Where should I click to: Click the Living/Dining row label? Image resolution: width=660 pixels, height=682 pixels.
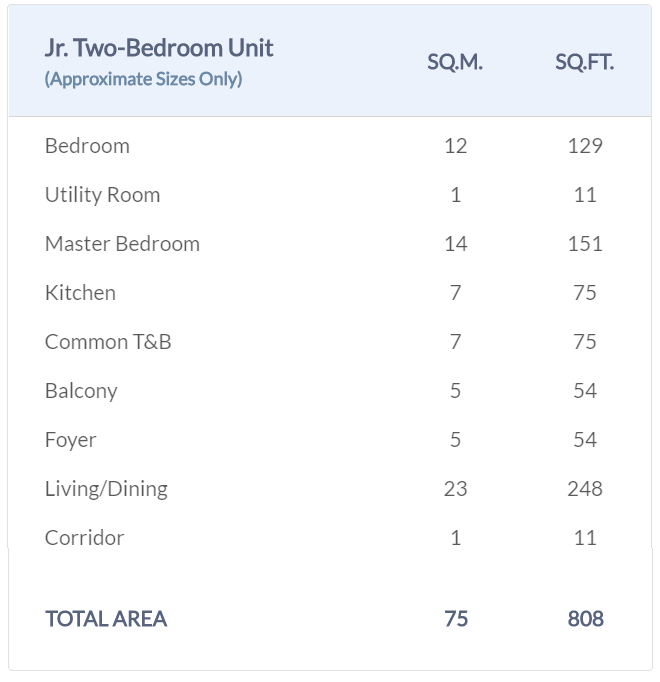pyautogui.click(x=106, y=489)
